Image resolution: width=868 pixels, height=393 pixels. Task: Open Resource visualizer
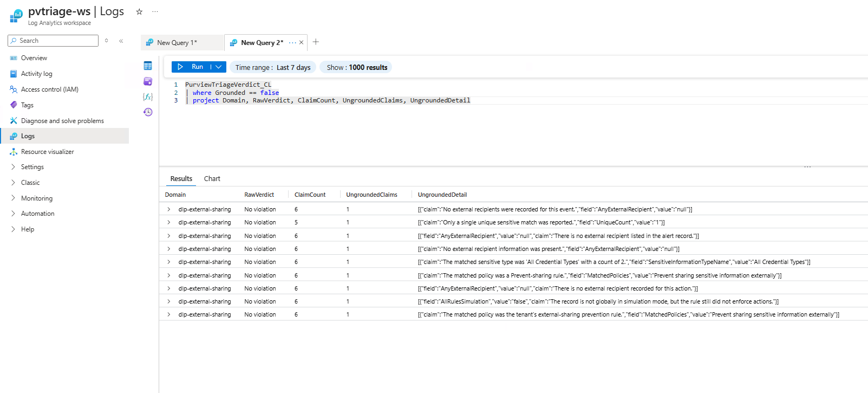[x=48, y=152]
